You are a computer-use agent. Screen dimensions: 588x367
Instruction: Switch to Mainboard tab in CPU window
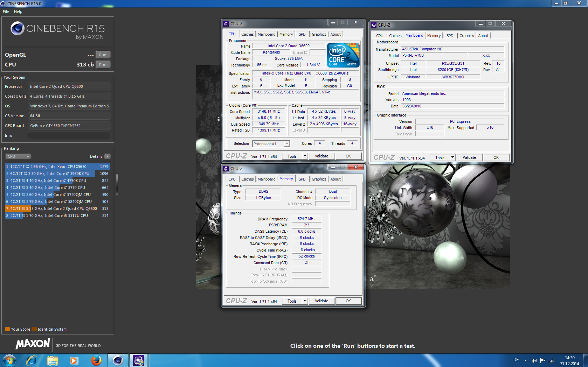[x=267, y=34]
